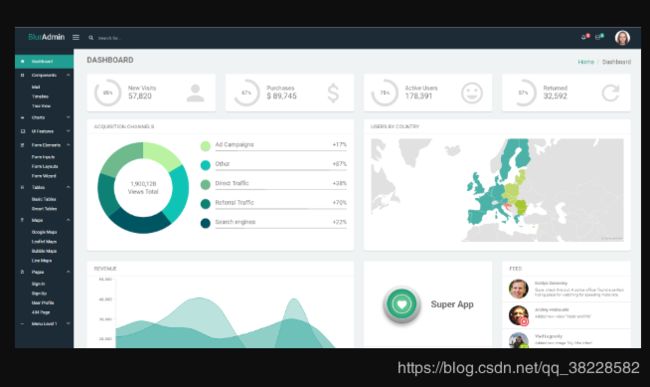Click the Direct Traffic color dot
Image resolution: width=650 pixels, height=387 pixels.
(205, 184)
